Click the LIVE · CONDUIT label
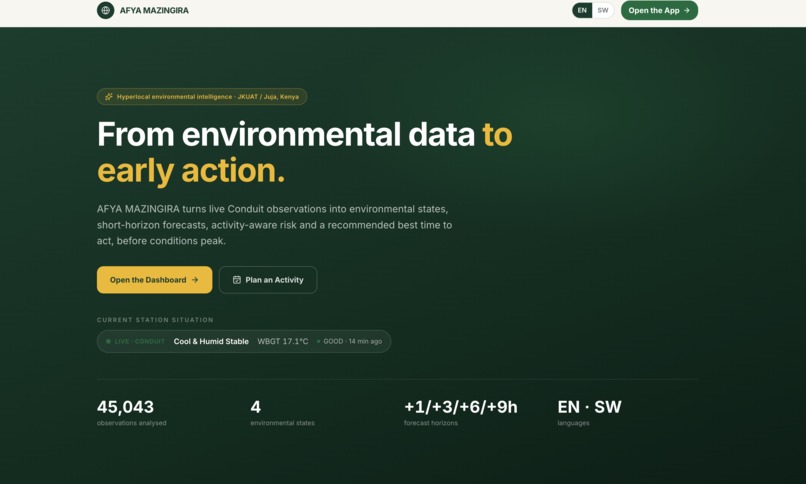This screenshot has width=806, height=484. pos(139,341)
